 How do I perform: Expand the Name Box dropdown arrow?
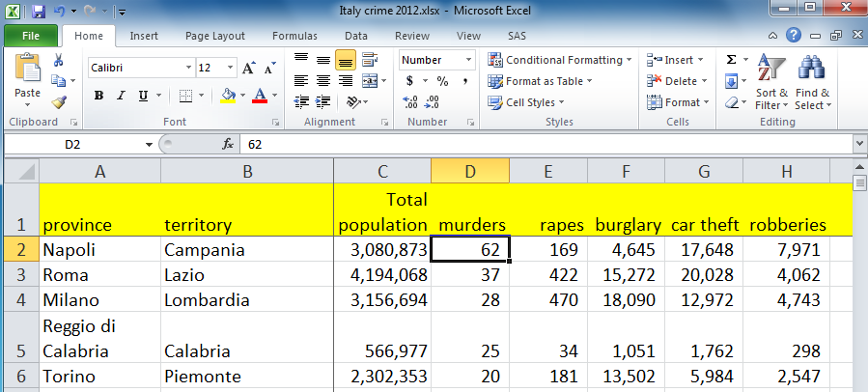tap(149, 145)
